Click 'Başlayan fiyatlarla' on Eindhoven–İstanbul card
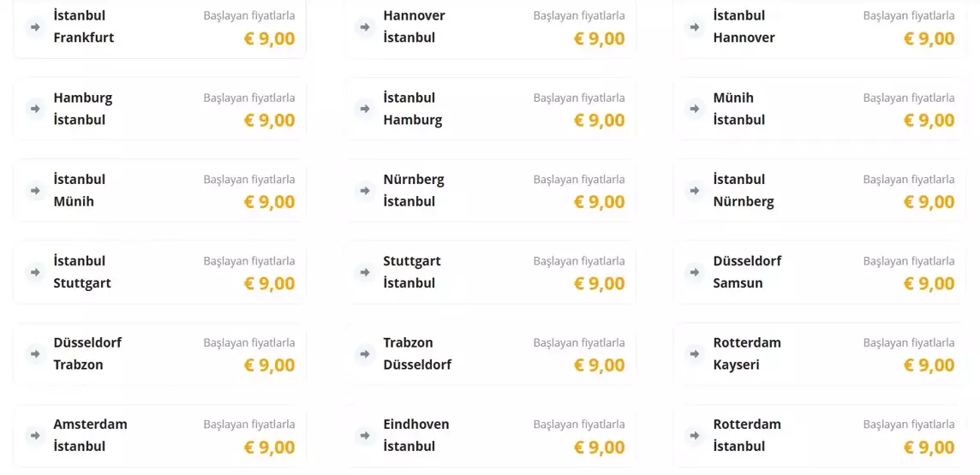980x475 pixels. coord(579,424)
